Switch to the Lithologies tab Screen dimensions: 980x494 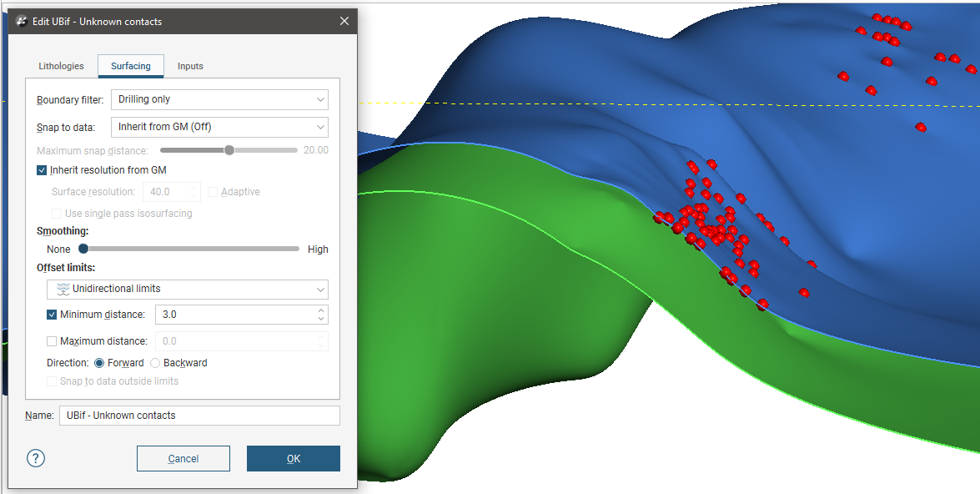coord(61,66)
